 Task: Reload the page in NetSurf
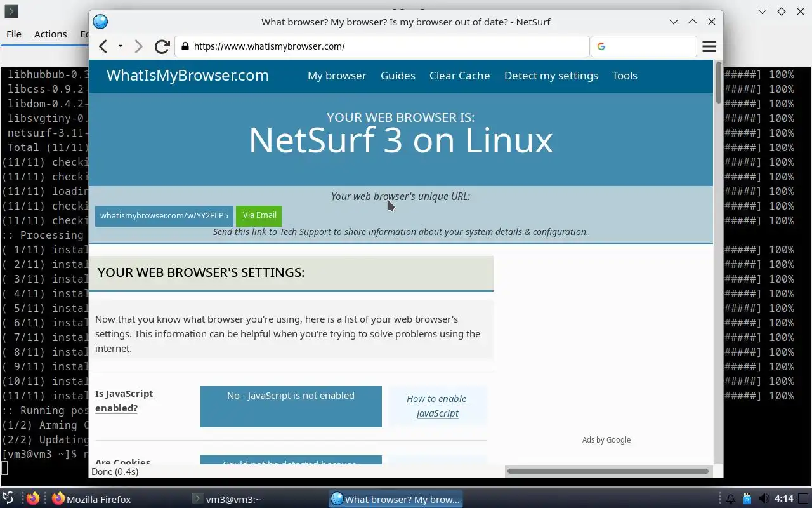point(162,46)
